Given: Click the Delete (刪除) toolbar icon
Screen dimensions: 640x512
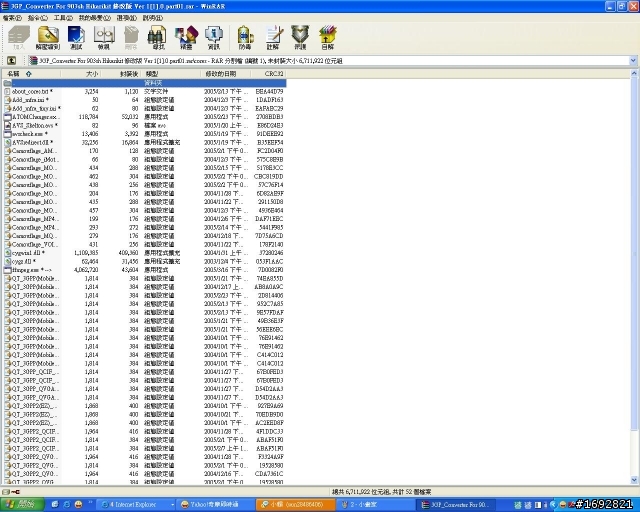Looking at the screenshot, I should point(131,38).
